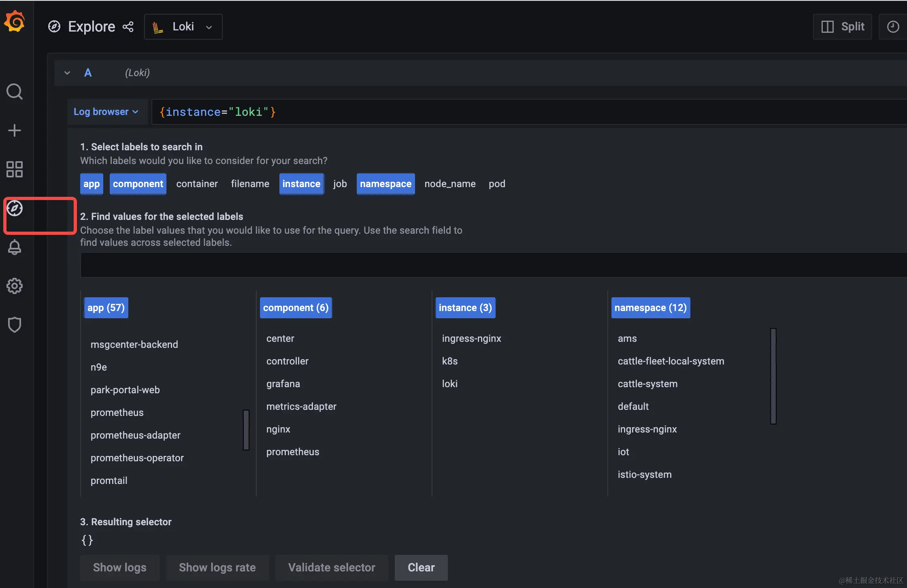The height and width of the screenshot is (588, 907).
Task: Select namespace value iot
Action: pos(624,452)
